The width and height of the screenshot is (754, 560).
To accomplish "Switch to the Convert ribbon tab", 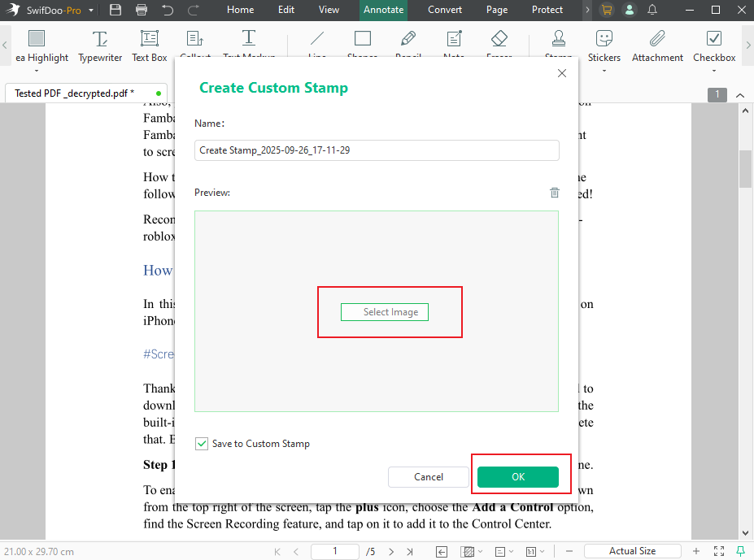I will [444, 10].
